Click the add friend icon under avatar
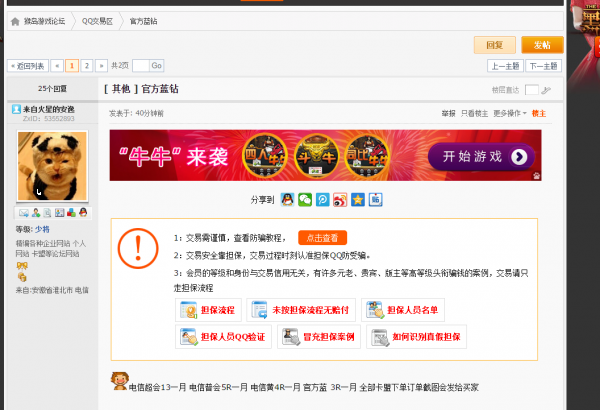The image size is (600, 410). [36, 213]
